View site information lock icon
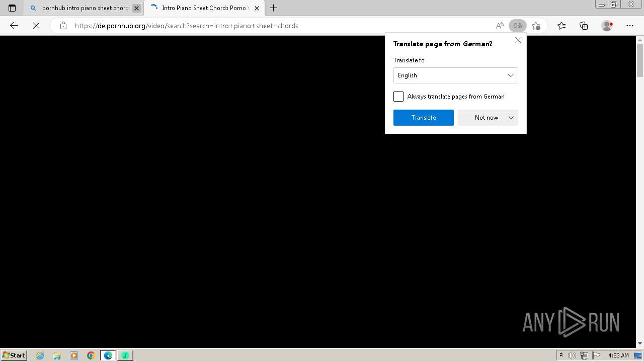This screenshot has height=362, width=644. (63, 26)
